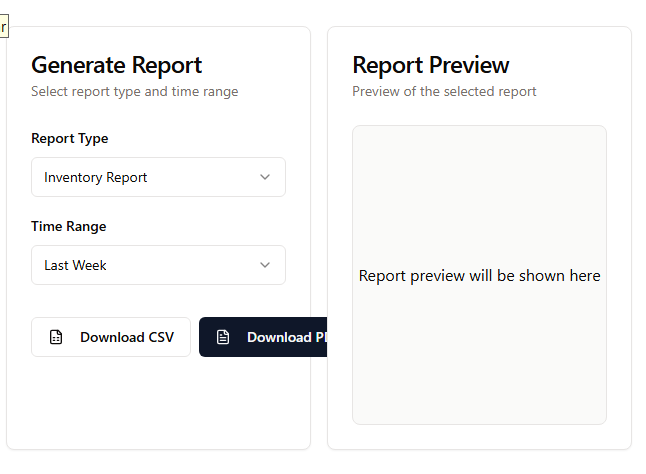Click the selected 'Last Week' value text
Screen dimensions: 646x474
76,265
